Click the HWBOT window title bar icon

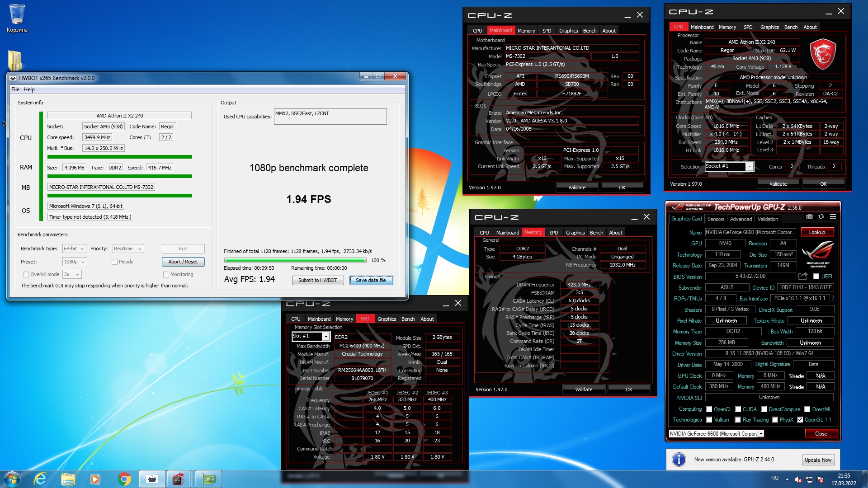[x=13, y=78]
